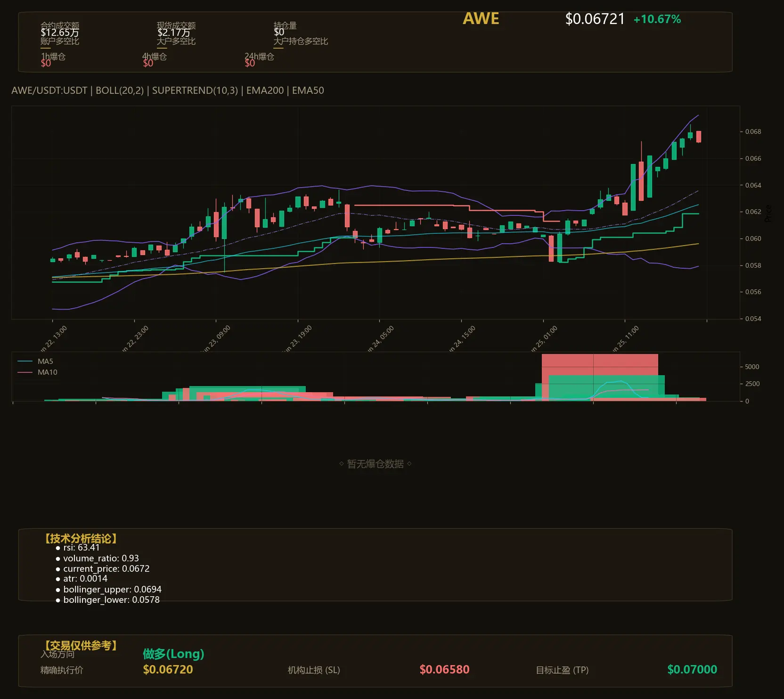Click the 0.066 price axis label
Image resolution: width=784 pixels, height=699 pixels.
753,158
